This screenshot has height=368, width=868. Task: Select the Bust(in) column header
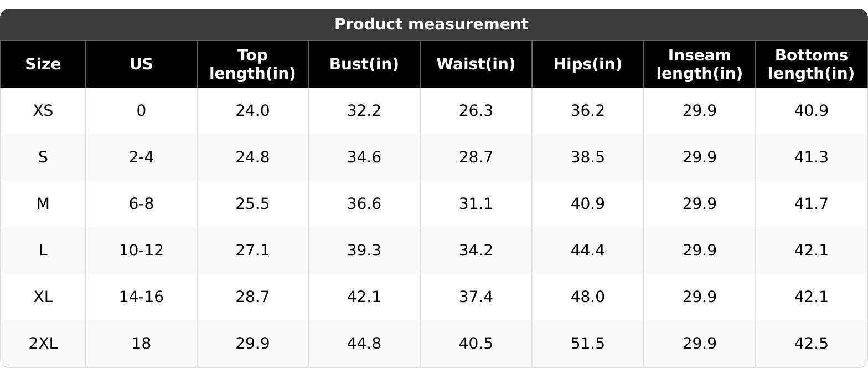pos(364,64)
